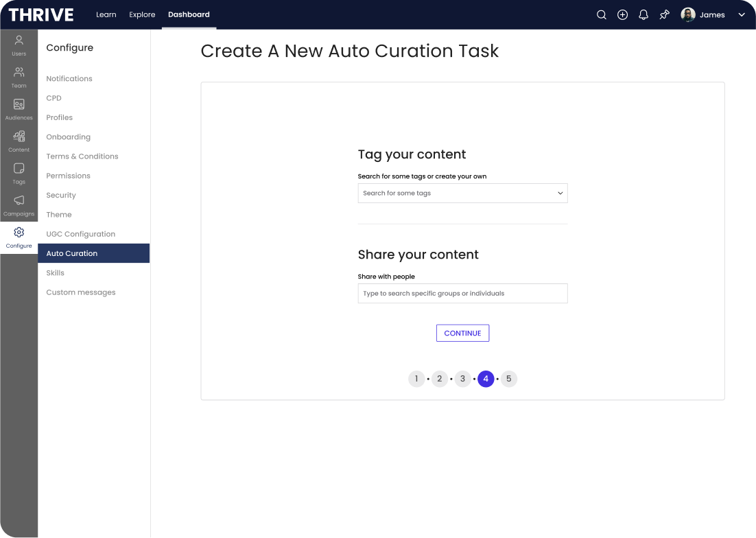The image size is (756, 538).
Task: Open the Tags sidebar section
Action: pos(19,174)
